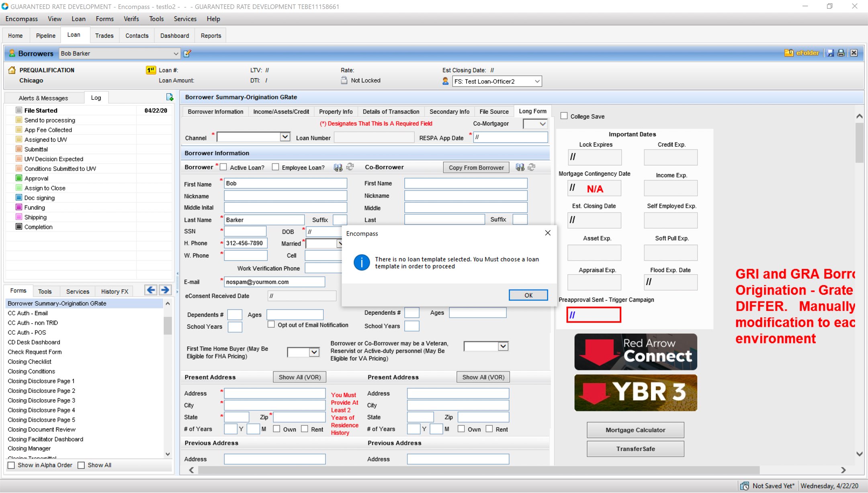Click the borrower First Name field

[x=285, y=183]
